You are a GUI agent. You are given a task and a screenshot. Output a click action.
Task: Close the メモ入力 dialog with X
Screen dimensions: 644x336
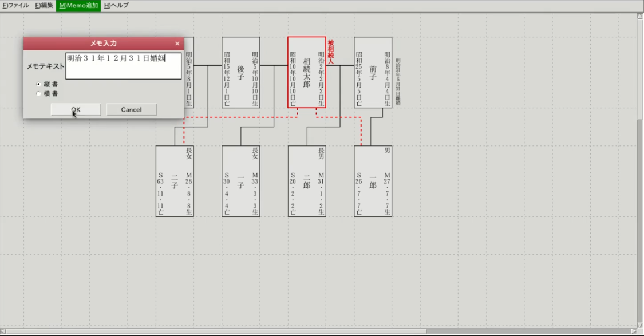[x=177, y=44]
